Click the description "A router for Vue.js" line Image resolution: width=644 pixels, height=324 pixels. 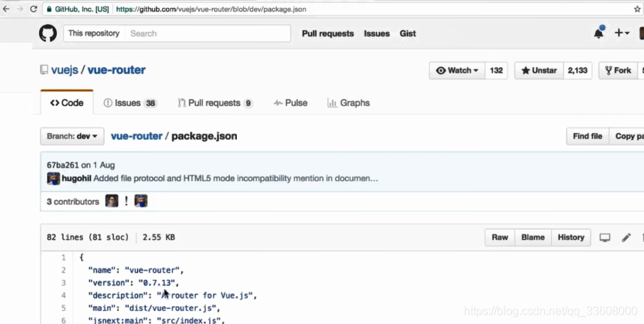tap(172, 296)
